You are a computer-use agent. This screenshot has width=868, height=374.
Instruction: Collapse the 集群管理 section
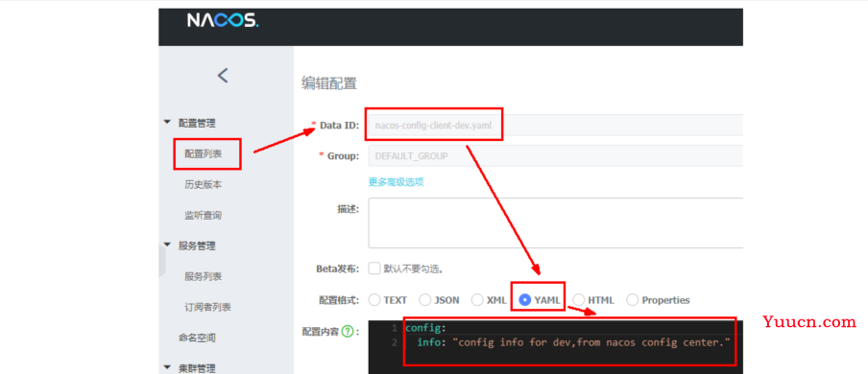tap(167, 367)
